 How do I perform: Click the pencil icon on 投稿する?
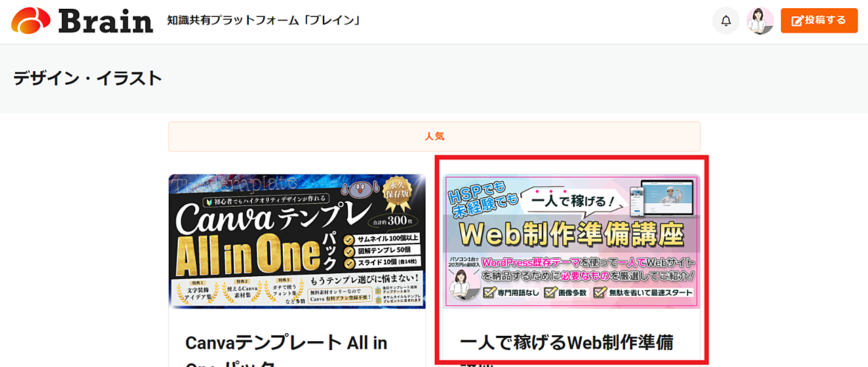(x=797, y=20)
